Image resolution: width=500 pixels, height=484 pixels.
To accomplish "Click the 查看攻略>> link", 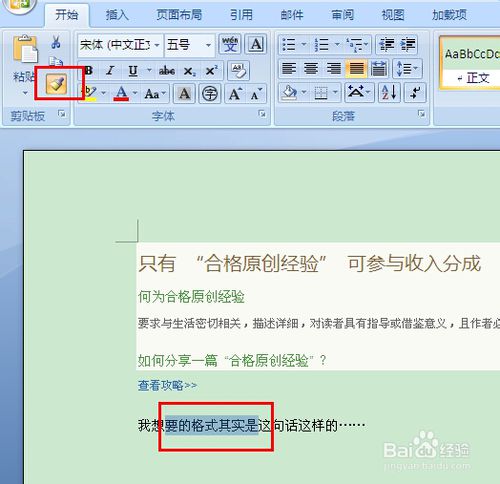I will coord(167,386).
